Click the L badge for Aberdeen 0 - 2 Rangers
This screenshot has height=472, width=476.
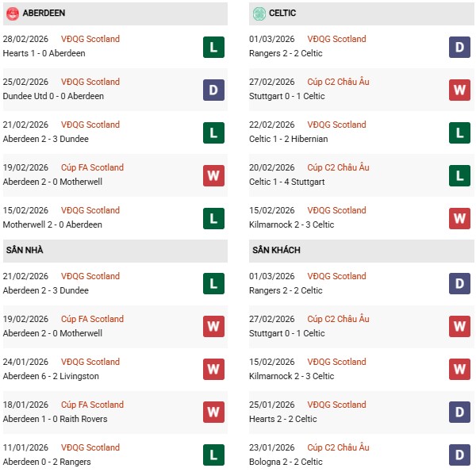(x=213, y=455)
